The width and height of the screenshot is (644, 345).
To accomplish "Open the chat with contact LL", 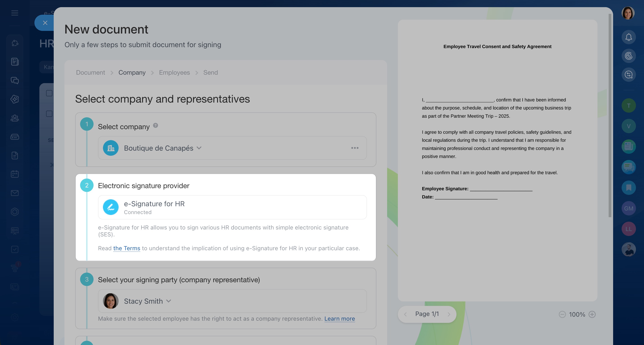I will [629, 229].
